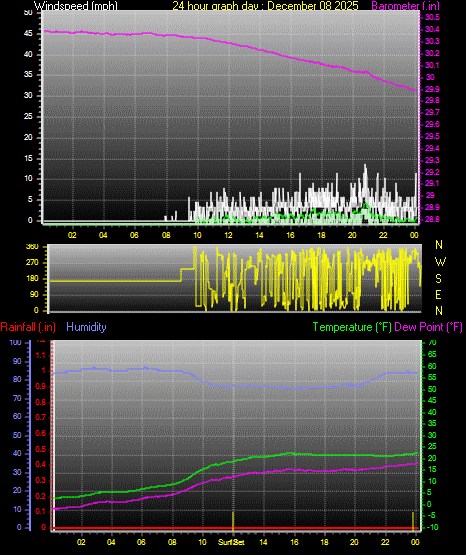Click the '25' windspeed axis value
The image size is (466, 555).
point(28,116)
